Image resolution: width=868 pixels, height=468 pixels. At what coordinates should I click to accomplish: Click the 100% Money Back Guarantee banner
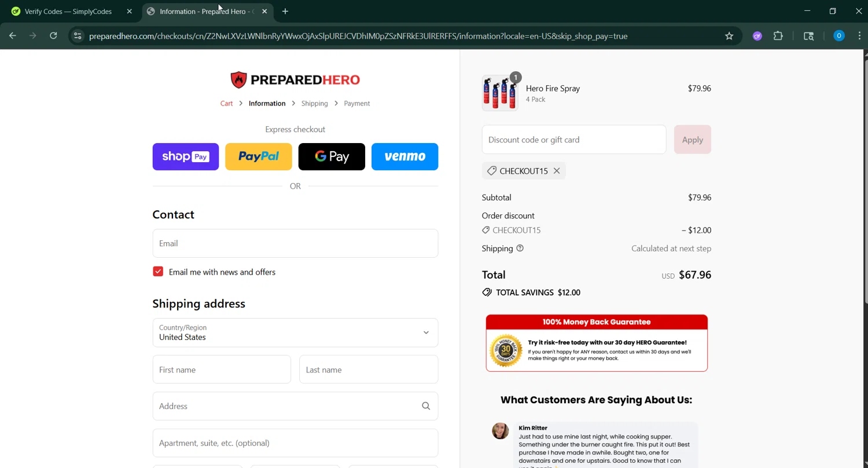click(597, 343)
